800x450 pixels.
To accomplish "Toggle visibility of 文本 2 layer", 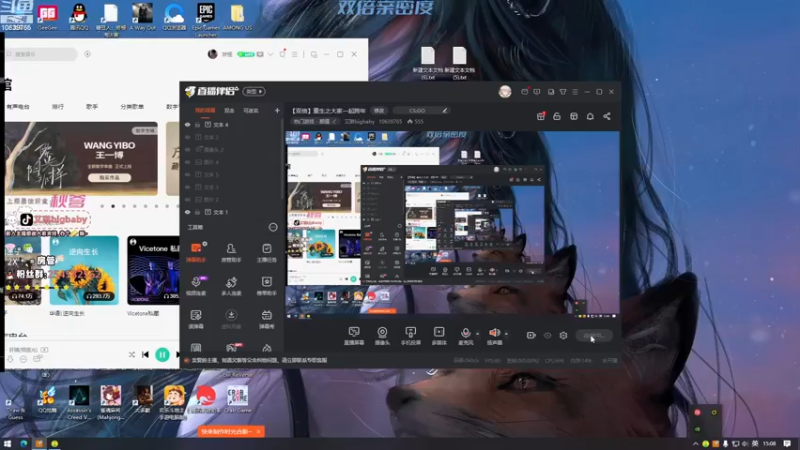I will 188,137.
